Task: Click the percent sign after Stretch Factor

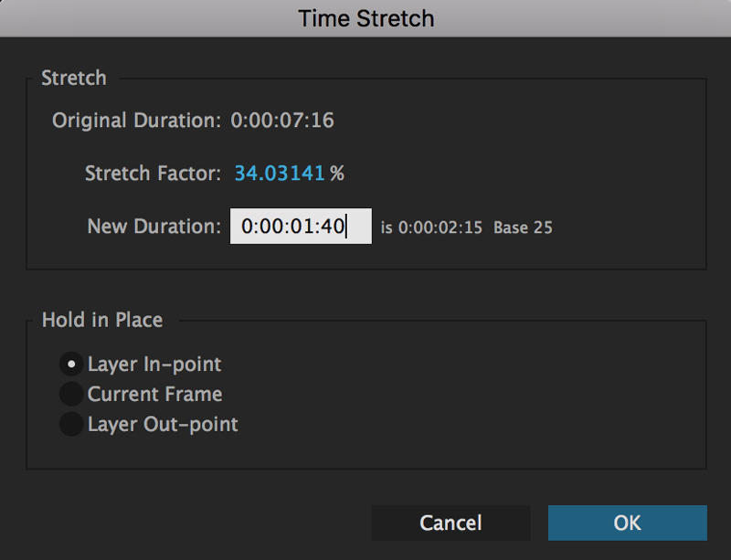Action: click(x=337, y=173)
